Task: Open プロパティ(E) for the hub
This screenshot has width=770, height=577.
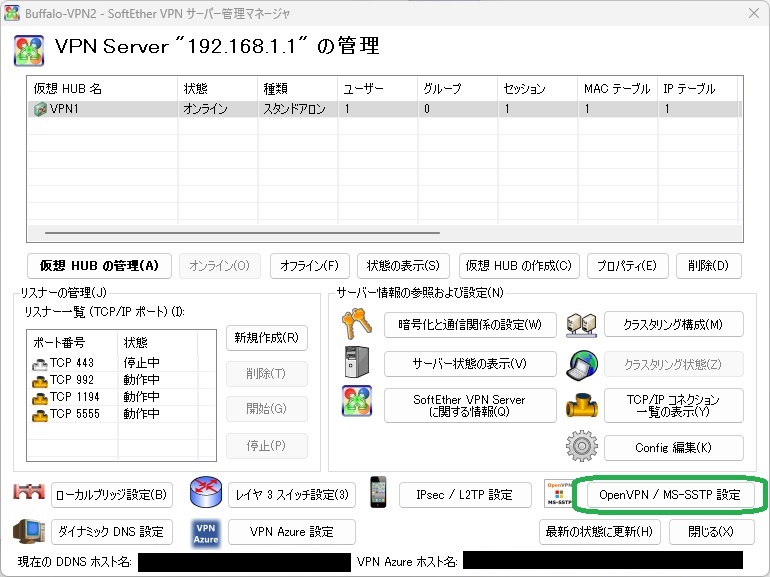Action: 628,266
